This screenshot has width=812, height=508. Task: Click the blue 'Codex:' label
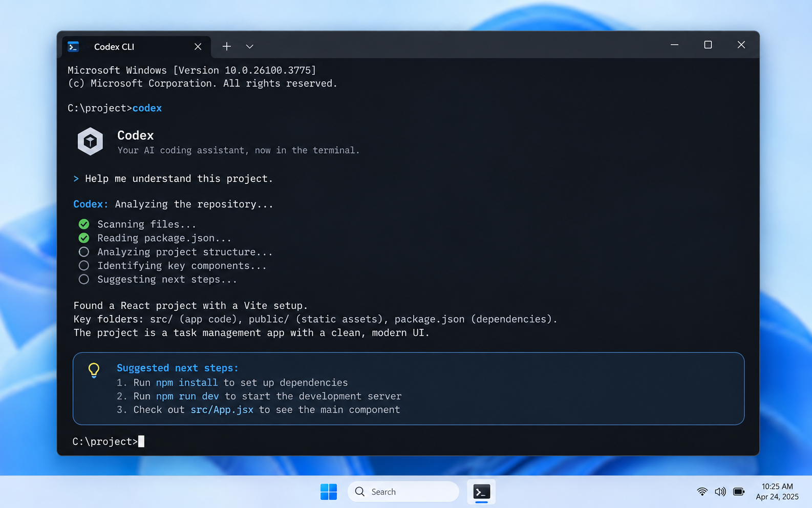coord(91,204)
